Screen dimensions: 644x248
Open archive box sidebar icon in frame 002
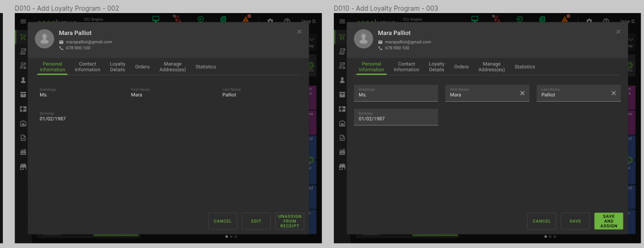coord(23,95)
